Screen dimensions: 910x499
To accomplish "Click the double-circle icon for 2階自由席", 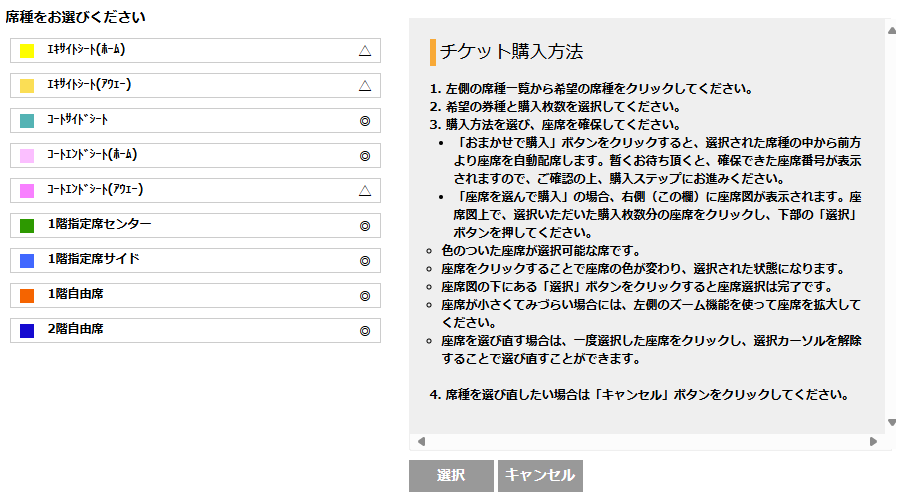I will pyautogui.click(x=365, y=330).
